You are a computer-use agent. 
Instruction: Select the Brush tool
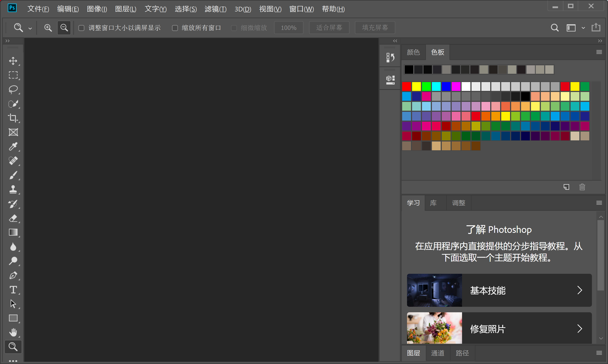pyautogui.click(x=13, y=175)
